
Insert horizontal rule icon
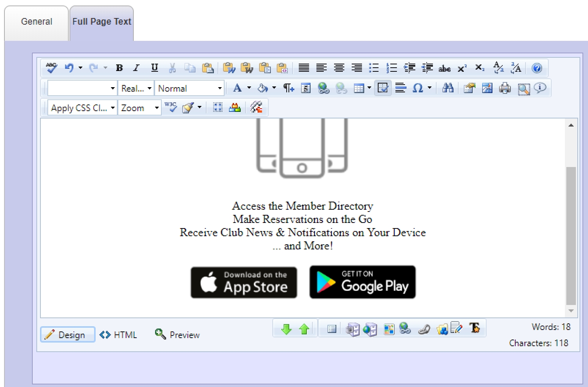pyautogui.click(x=401, y=88)
